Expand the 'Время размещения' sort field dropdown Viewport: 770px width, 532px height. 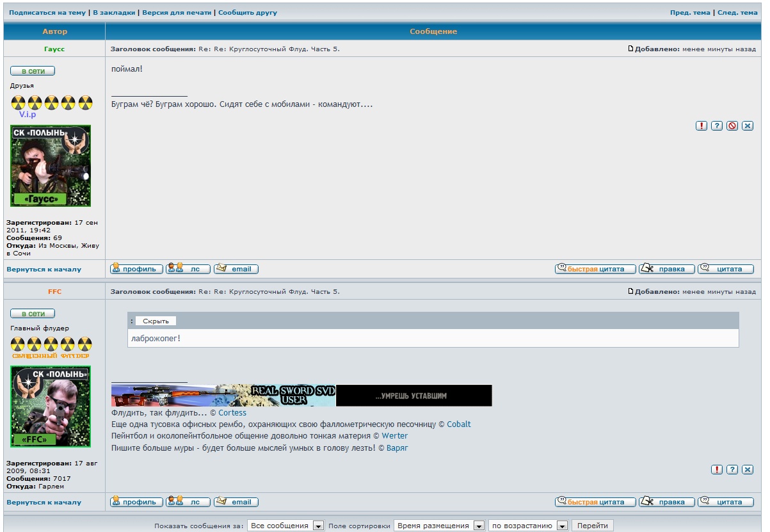(x=440, y=526)
